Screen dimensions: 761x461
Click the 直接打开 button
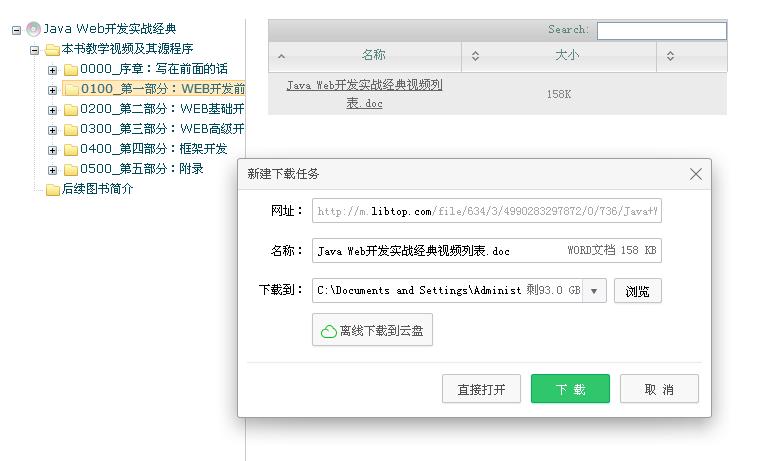[481, 389]
